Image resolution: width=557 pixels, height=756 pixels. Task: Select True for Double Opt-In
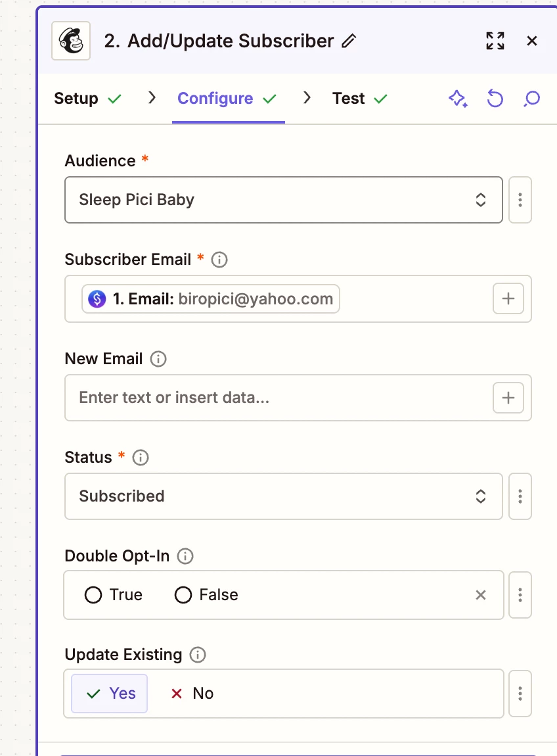pos(113,595)
